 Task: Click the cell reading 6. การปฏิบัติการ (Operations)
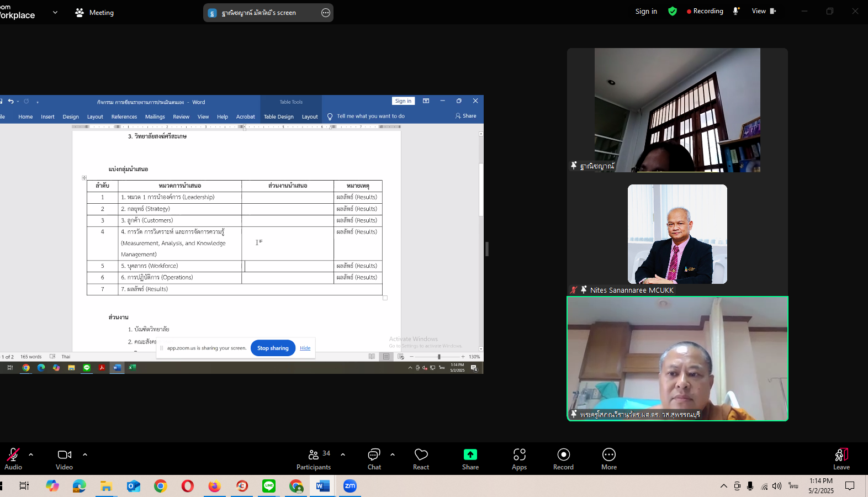[x=180, y=278]
